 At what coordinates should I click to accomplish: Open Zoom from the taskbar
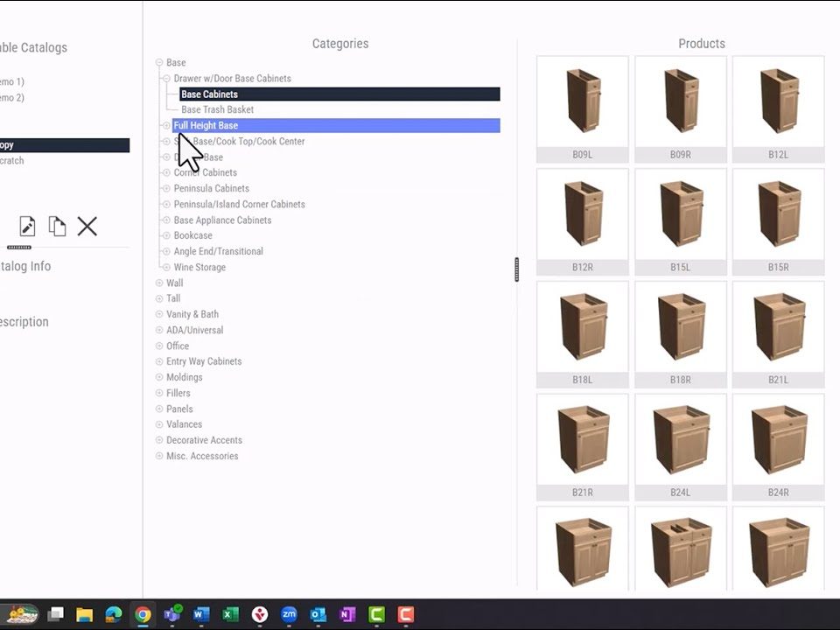click(289, 614)
